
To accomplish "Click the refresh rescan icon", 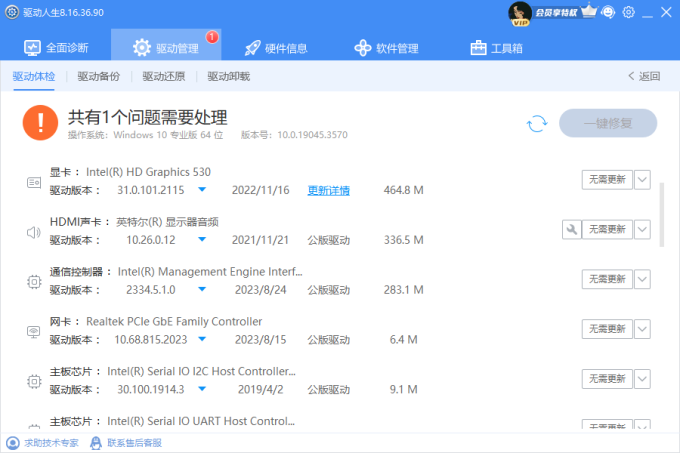I will pos(537,124).
